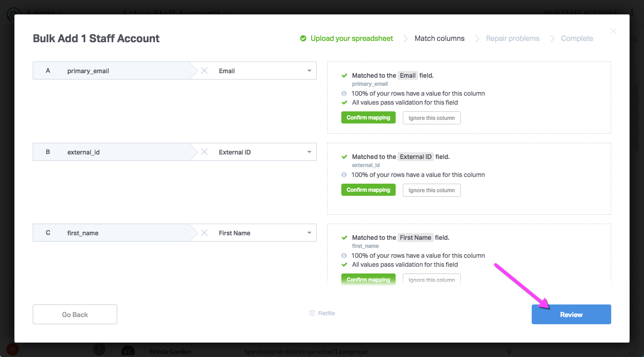The width and height of the screenshot is (644, 357).
Task: Remove the first_name mapping X icon
Action: pos(204,233)
